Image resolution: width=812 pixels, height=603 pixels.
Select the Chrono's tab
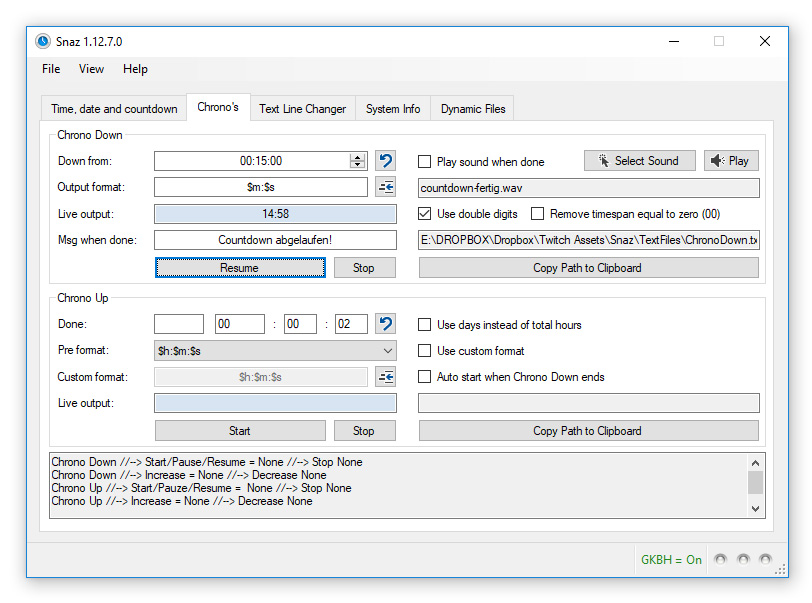(x=218, y=107)
